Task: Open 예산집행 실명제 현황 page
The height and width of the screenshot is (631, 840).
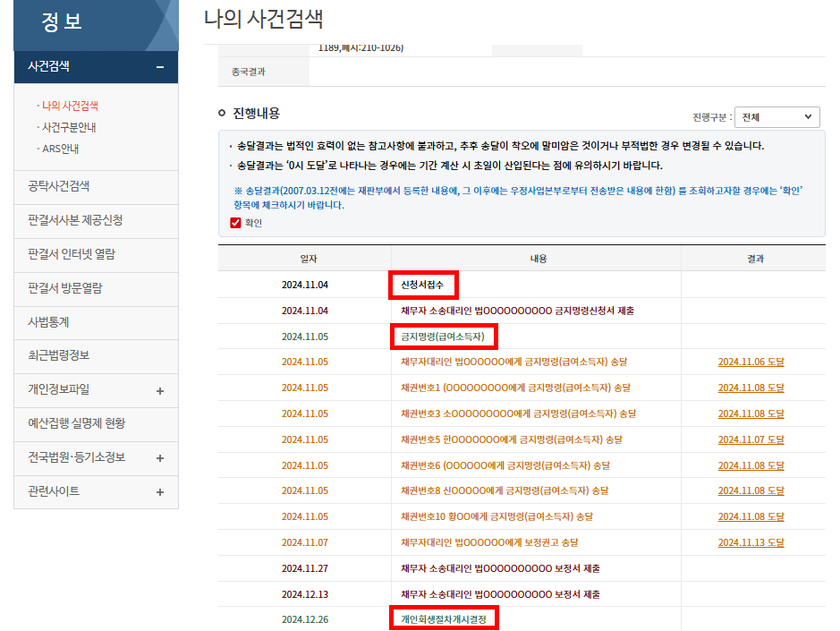Action: [x=76, y=423]
